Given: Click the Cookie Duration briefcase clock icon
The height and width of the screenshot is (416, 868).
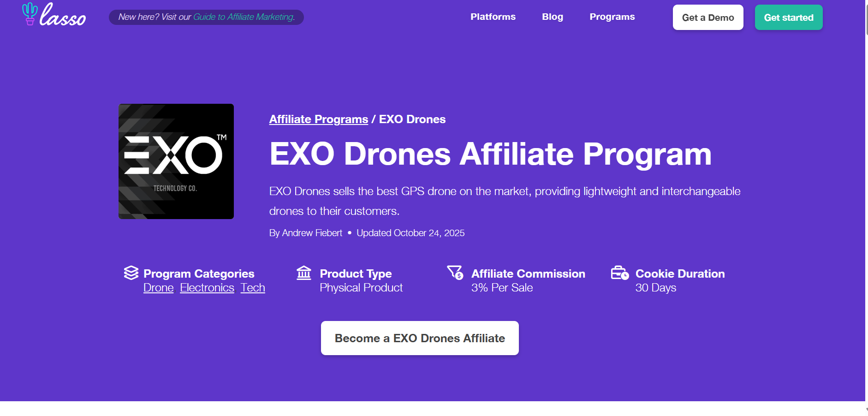Looking at the screenshot, I should tap(619, 273).
